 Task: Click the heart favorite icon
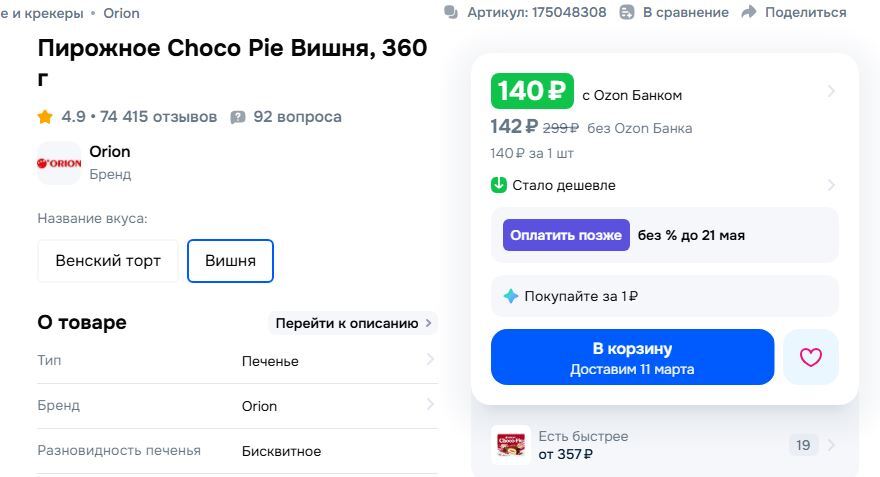click(x=810, y=357)
